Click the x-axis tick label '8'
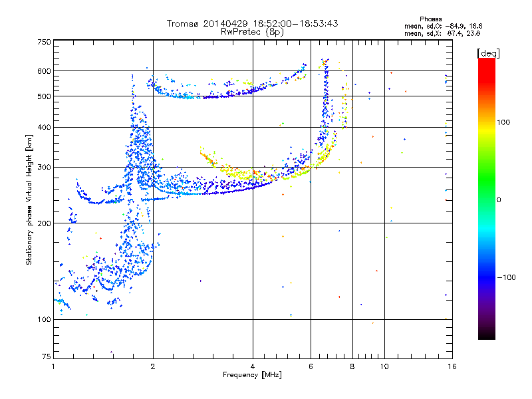Viewport: 532px width, 399px height. coord(352,366)
